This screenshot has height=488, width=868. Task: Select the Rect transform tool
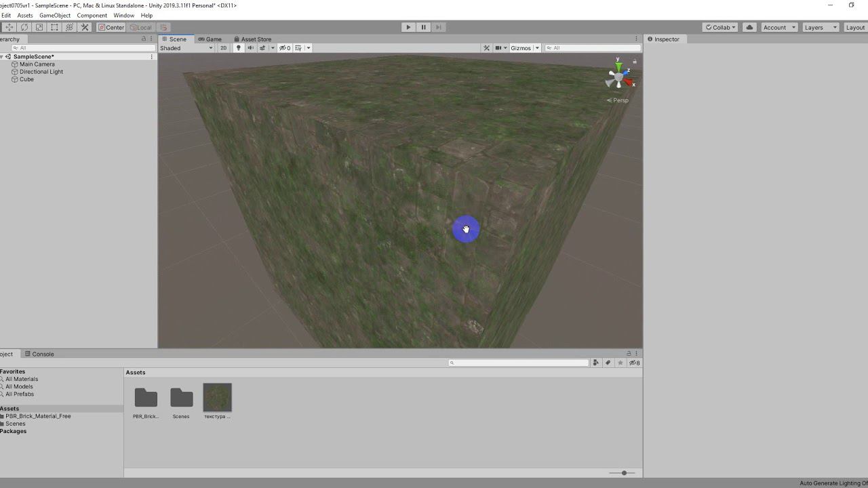[54, 27]
